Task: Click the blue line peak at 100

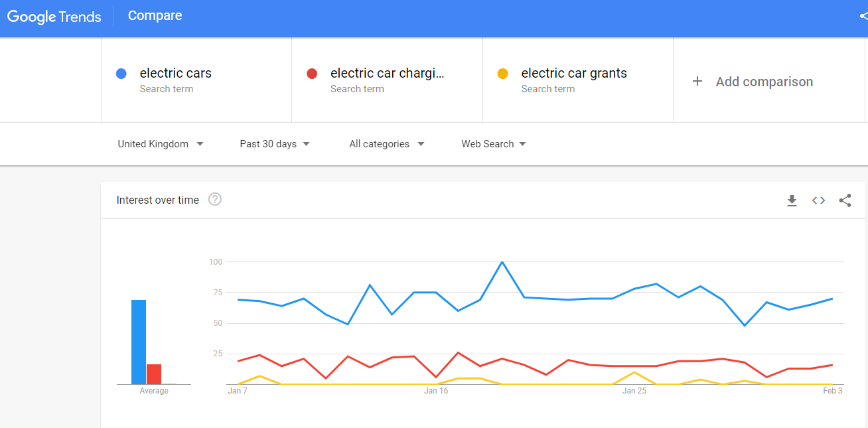Action: (502, 262)
